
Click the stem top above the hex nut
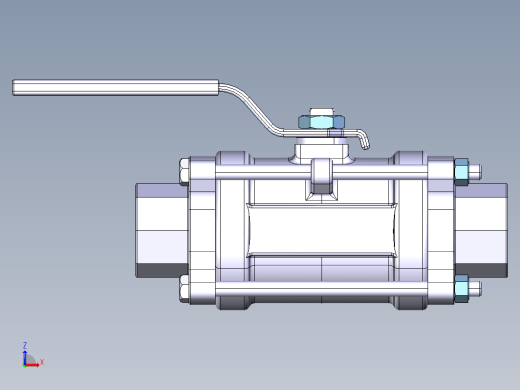[x=322, y=112]
